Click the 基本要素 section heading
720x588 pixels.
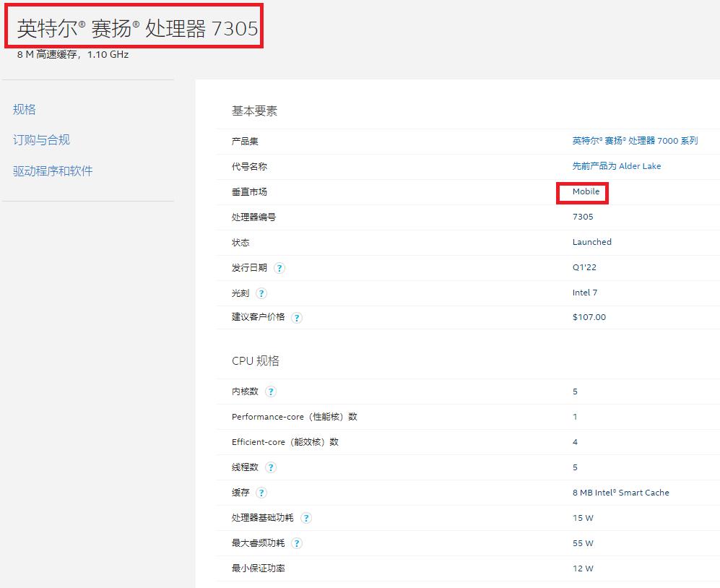[x=254, y=111]
